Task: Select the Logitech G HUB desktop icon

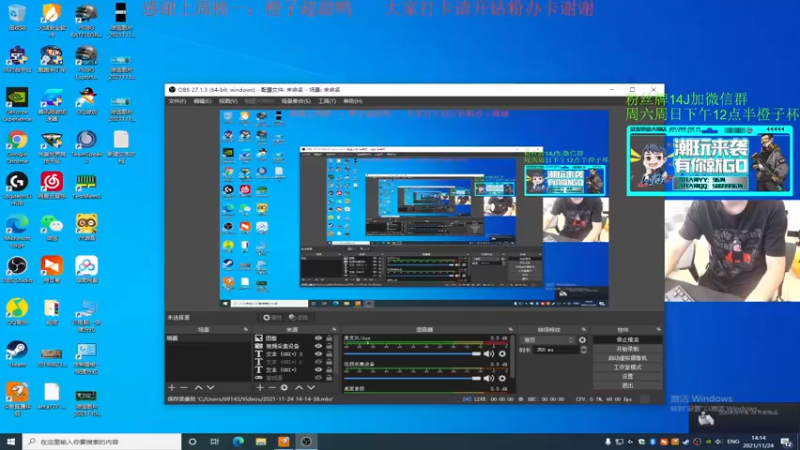Action: (17, 189)
